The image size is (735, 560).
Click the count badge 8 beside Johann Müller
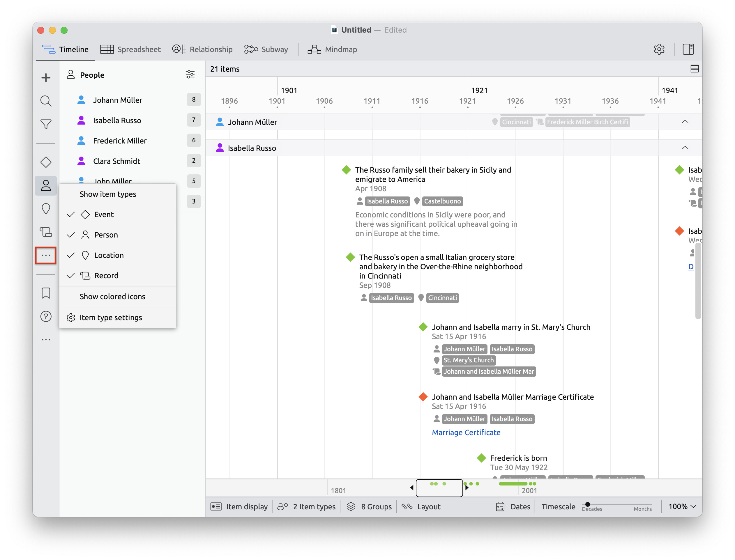193,99
